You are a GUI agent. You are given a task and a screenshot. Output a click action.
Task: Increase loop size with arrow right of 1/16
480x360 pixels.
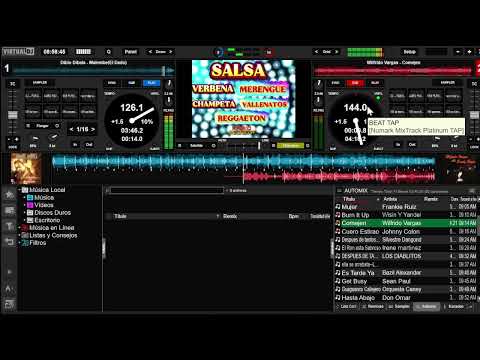[93, 129]
